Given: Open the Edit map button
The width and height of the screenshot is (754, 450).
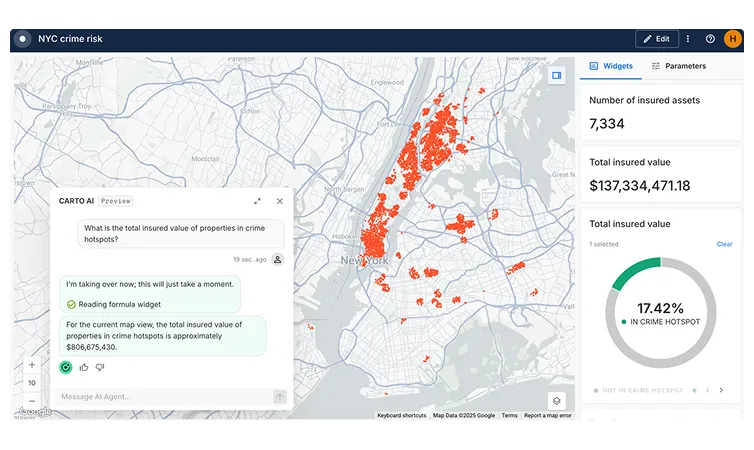Looking at the screenshot, I should point(656,39).
